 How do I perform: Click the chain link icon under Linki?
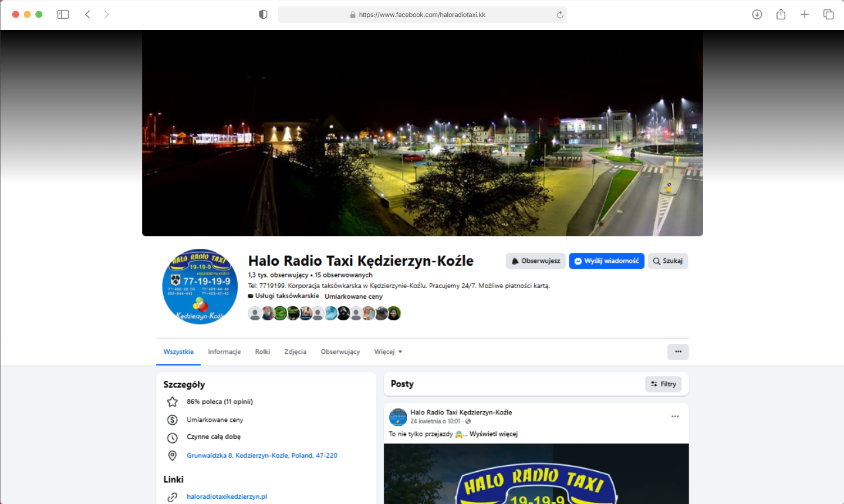pos(173,497)
